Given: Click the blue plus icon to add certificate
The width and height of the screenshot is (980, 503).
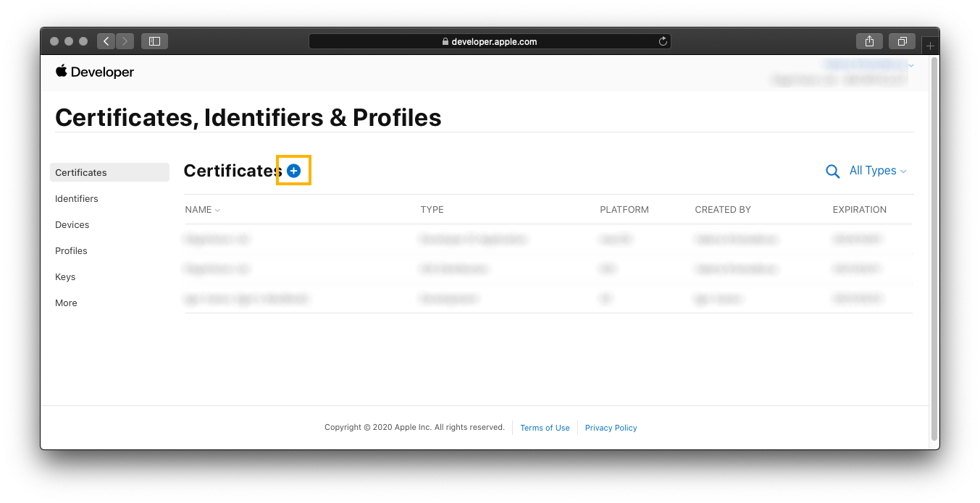Looking at the screenshot, I should pos(293,170).
